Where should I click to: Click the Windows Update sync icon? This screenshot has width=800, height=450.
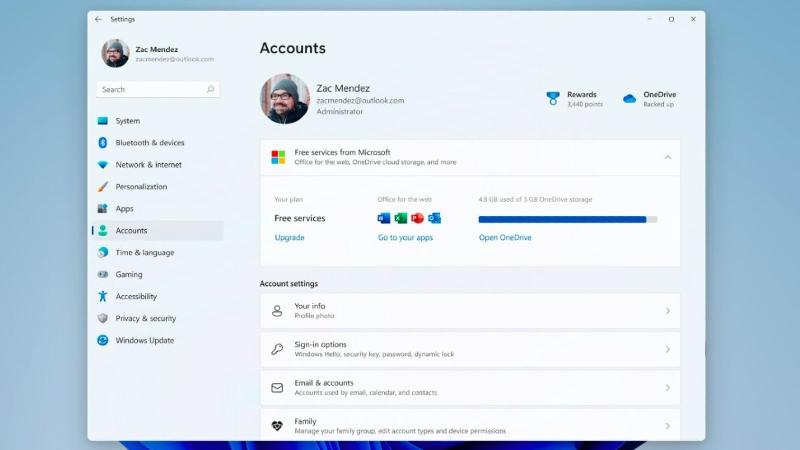[103, 340]
